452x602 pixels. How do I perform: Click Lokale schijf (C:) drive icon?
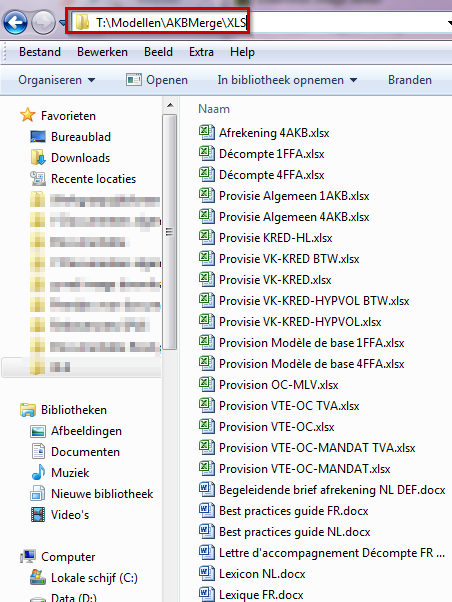point(38,577)
